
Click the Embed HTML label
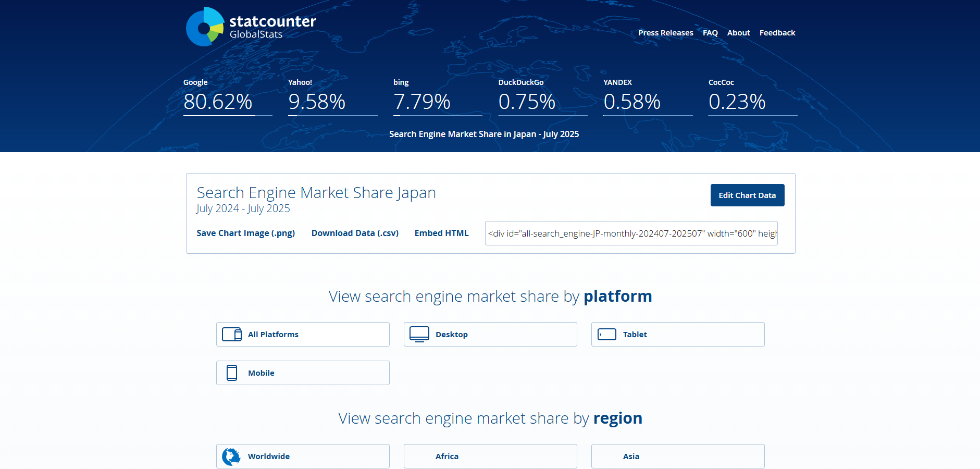441,233
